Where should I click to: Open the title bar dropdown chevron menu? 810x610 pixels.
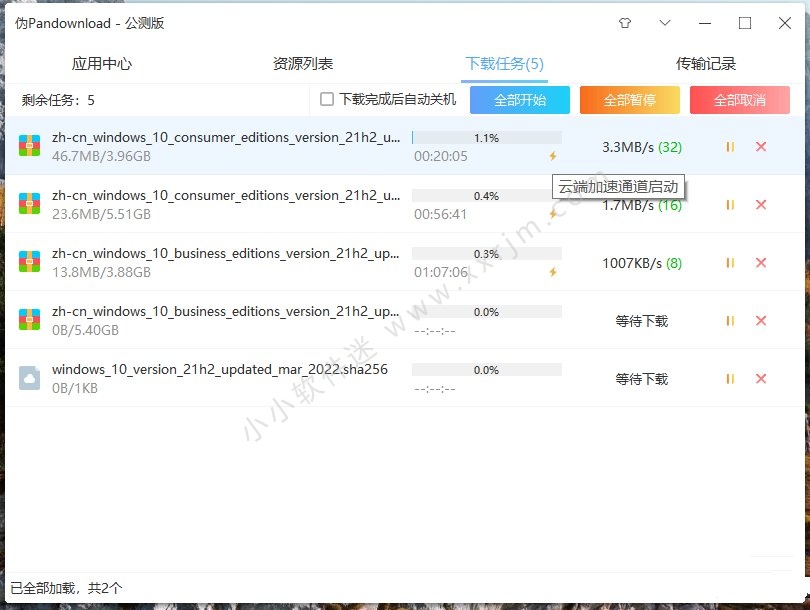click(665, 23)
